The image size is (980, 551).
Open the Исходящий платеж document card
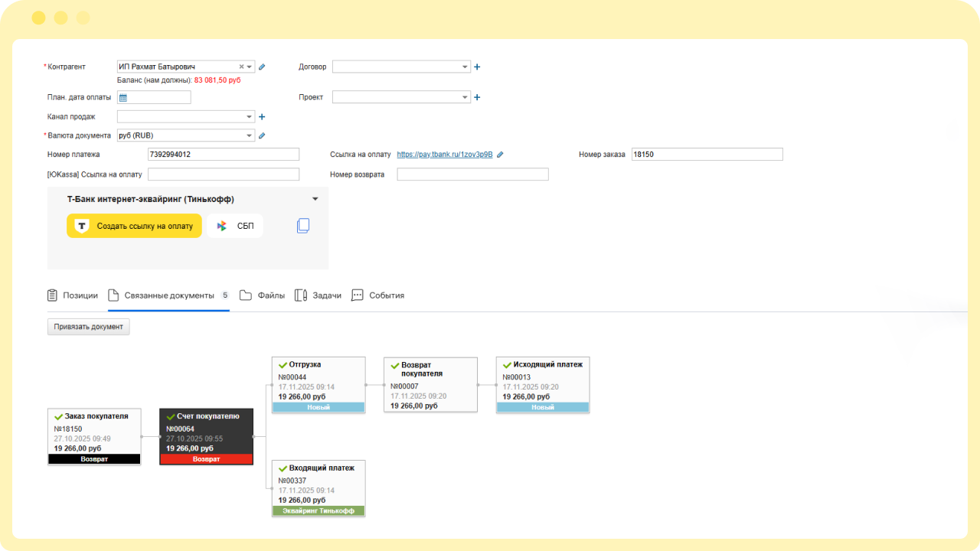coord(543,385)
